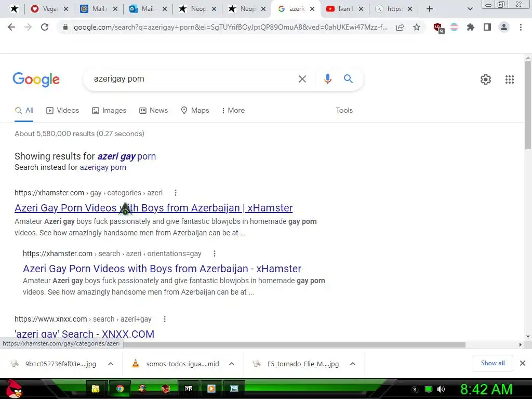Open Google quick settings gear
The image size is (532, 399).
coord(486,79)
